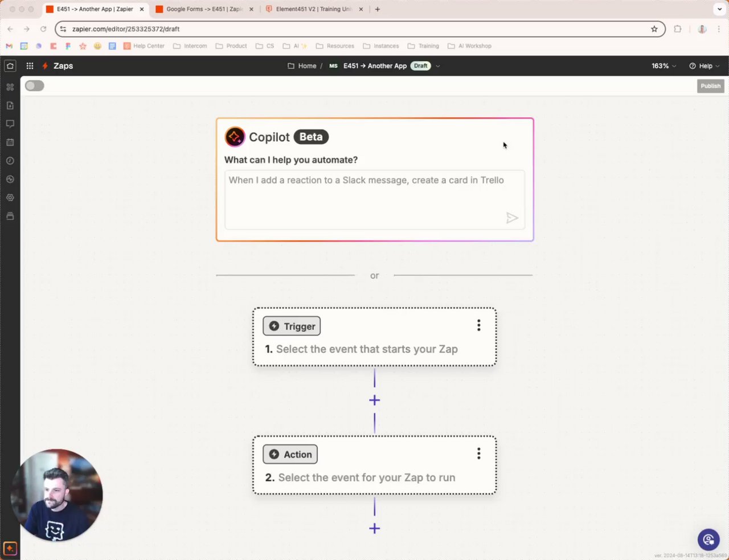729x560 pixels.
Task: Open the CS bookmarks folder
Action: (265, 46)
